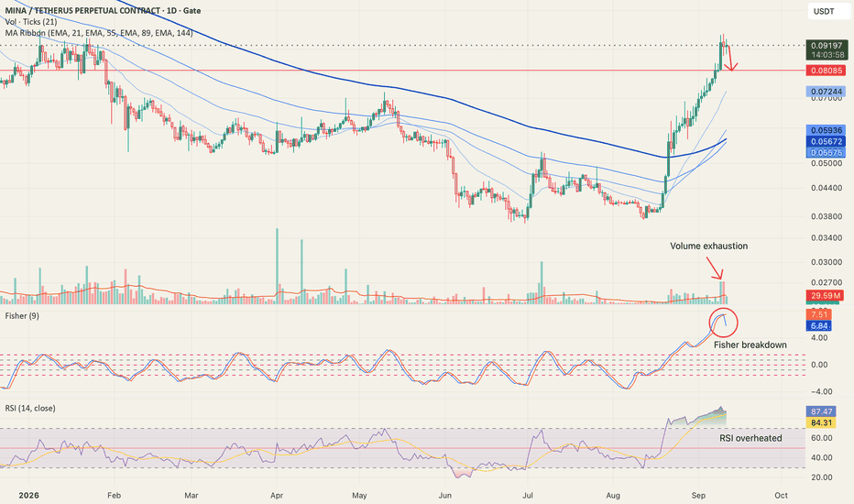The height and width of the screenshot is (504, 854).
Task: Select the red horizontal line at 0.08085
Action: pos(402,71)
